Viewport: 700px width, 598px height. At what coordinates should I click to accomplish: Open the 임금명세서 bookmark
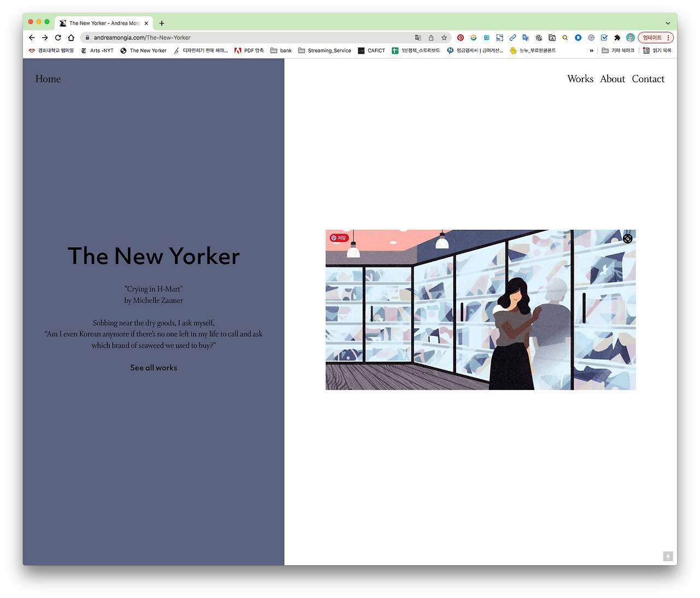[x=475, y=50]
